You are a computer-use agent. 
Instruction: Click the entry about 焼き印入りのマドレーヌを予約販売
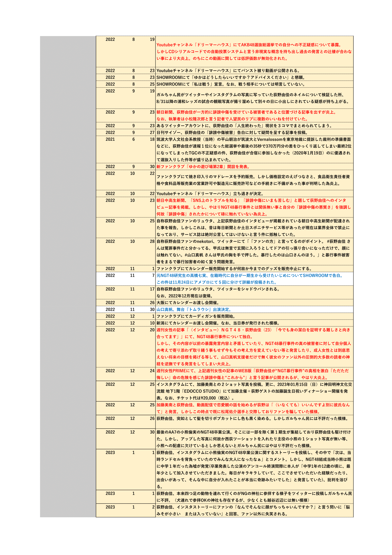254,180
